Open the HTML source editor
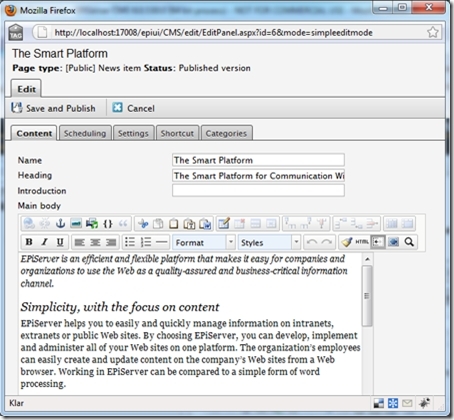454x420 pixels. tap(362, 242)
